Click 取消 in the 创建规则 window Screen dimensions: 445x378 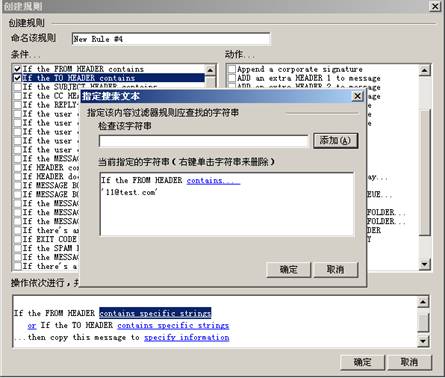pyautogui.click(x=410, y=362)
